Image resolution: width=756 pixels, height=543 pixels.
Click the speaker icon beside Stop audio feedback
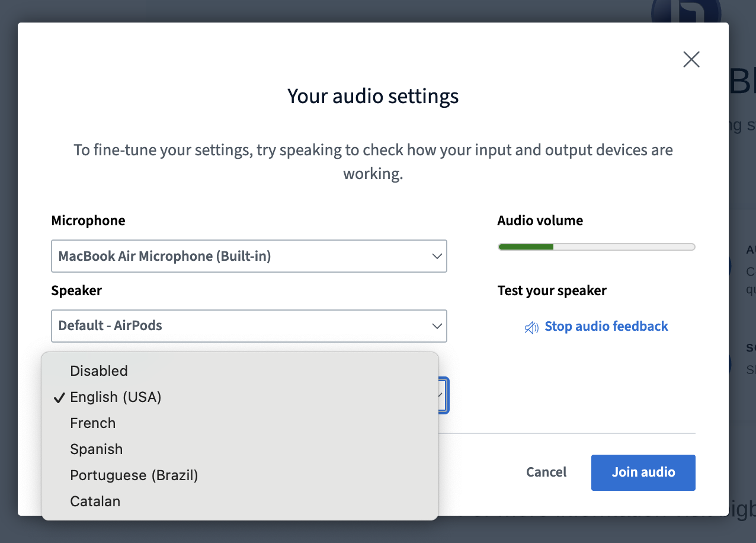tap(531, 327)
